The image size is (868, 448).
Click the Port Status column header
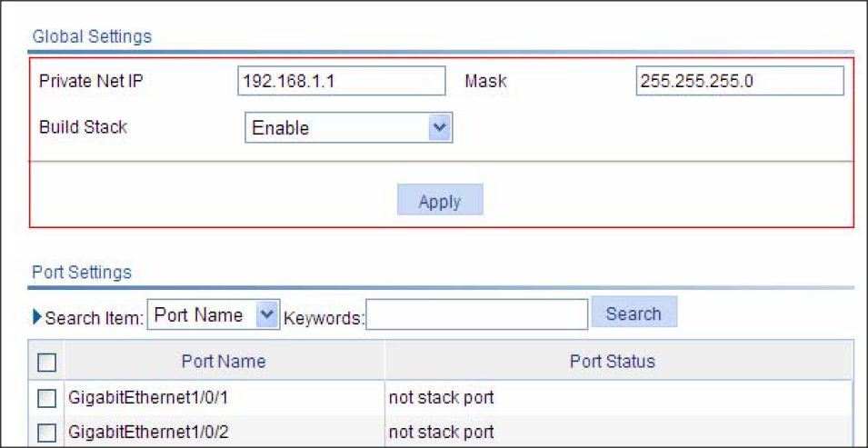coord(613,362)
